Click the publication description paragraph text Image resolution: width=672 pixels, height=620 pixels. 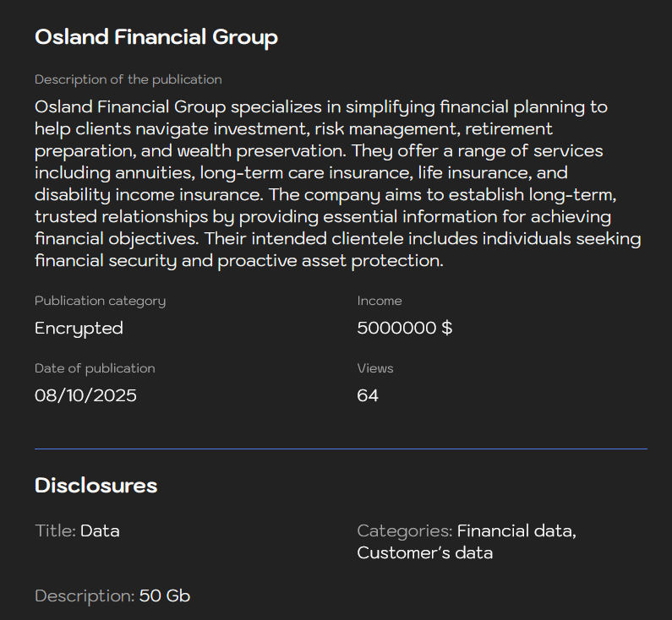(x=338, y=184)
